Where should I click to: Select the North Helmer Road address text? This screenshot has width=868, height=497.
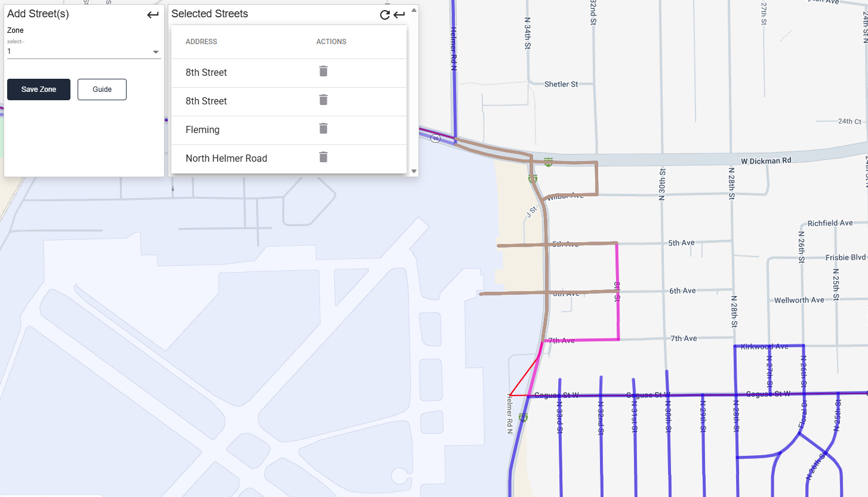[226, 159]
